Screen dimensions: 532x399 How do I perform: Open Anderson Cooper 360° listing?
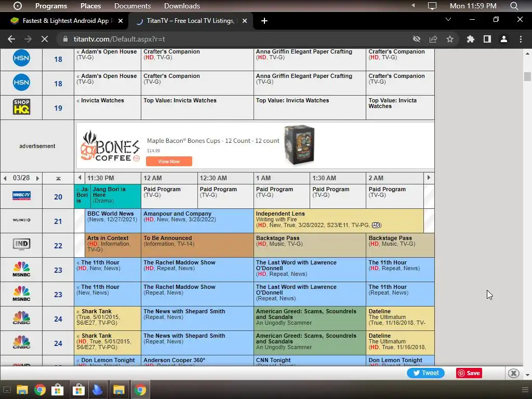click(197, 361)
